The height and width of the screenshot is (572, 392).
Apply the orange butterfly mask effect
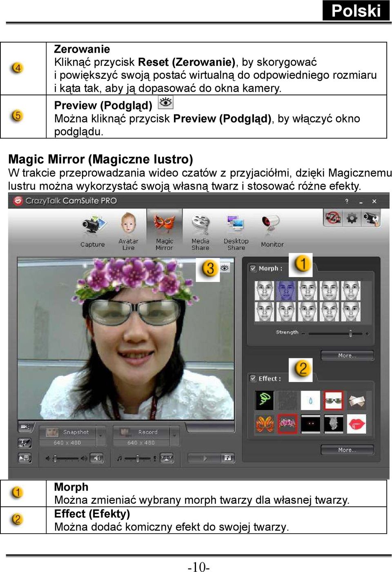point(264,424)
